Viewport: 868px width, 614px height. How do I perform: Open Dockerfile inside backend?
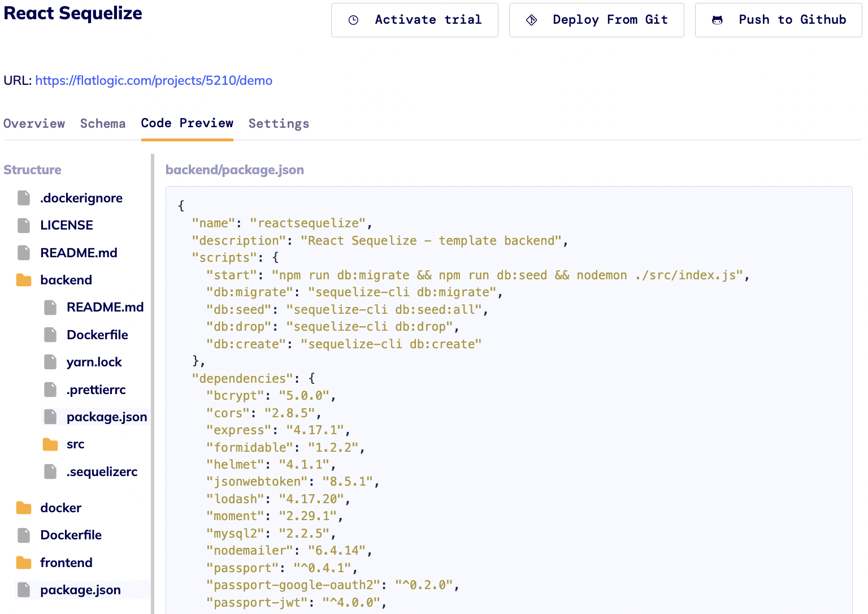pyautogui.click(x=97, y=335)
